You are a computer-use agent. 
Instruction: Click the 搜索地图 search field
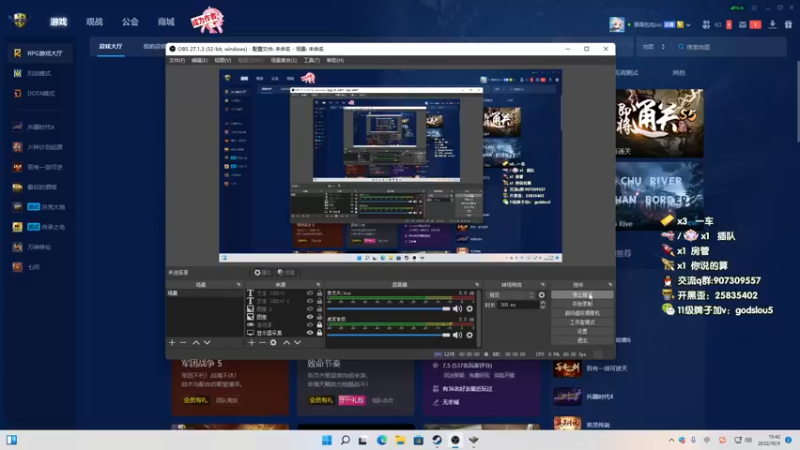point(730,46)
